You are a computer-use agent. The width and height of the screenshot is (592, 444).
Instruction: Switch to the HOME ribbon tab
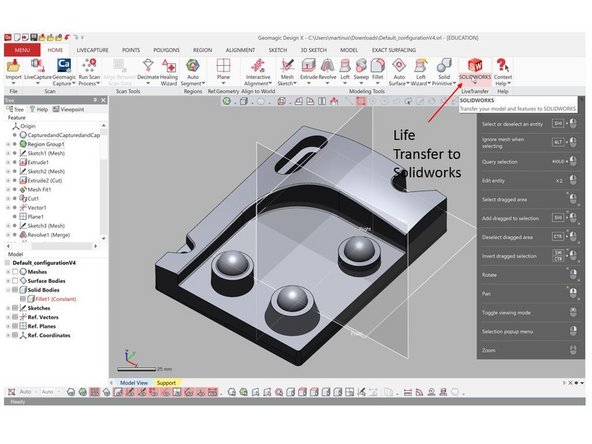pos(55,50)
